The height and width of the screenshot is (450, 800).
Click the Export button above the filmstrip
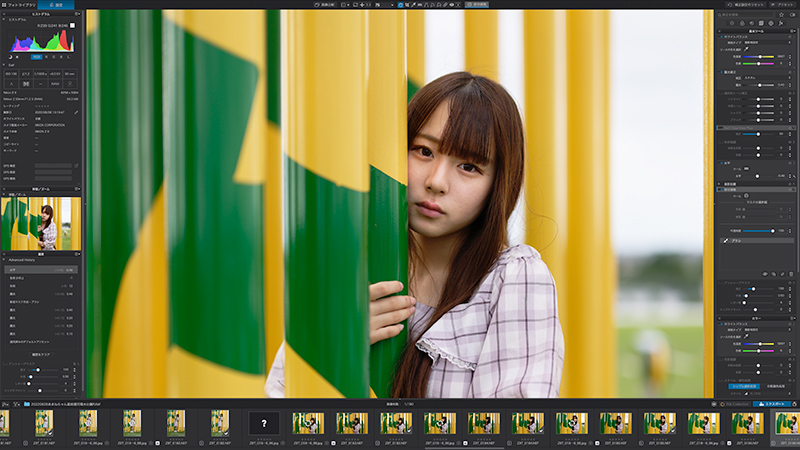[772, 404]
